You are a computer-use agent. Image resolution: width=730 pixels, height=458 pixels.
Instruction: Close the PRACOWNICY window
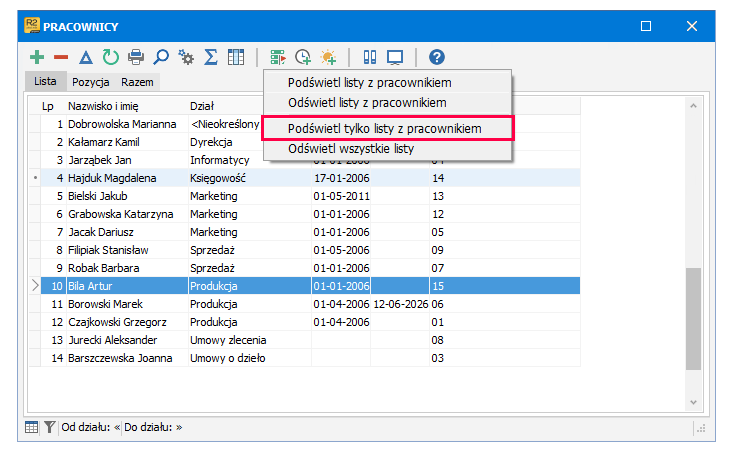tap(692, 26)
